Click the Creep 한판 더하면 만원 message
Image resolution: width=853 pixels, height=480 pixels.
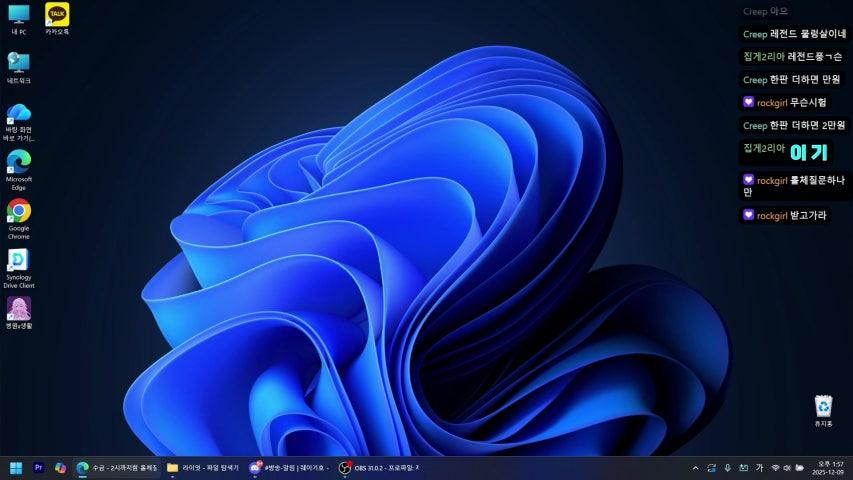tap(792, 80)
